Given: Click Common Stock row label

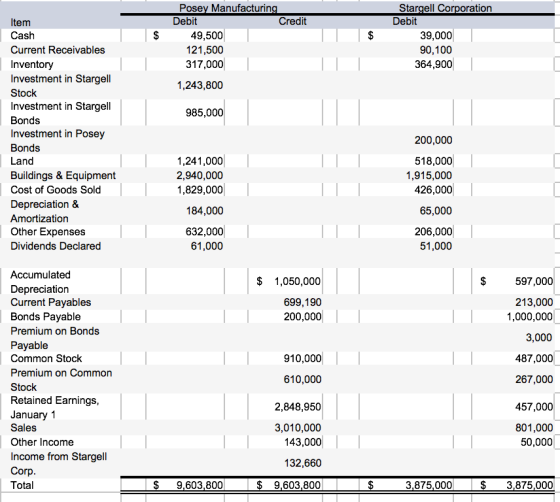Looking at the screenshot, I should tap(46, 358).
